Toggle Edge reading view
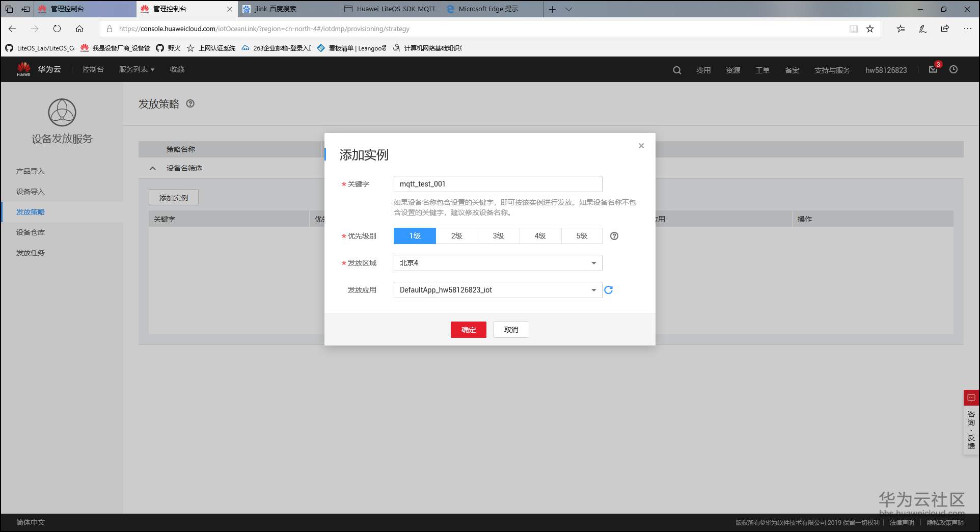 tap(854, 29)
